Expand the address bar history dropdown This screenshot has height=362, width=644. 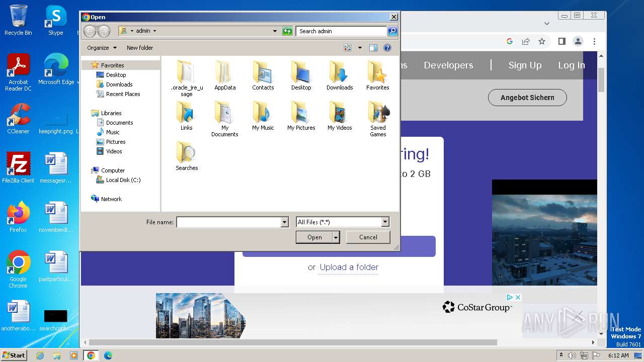coord(275,31)
